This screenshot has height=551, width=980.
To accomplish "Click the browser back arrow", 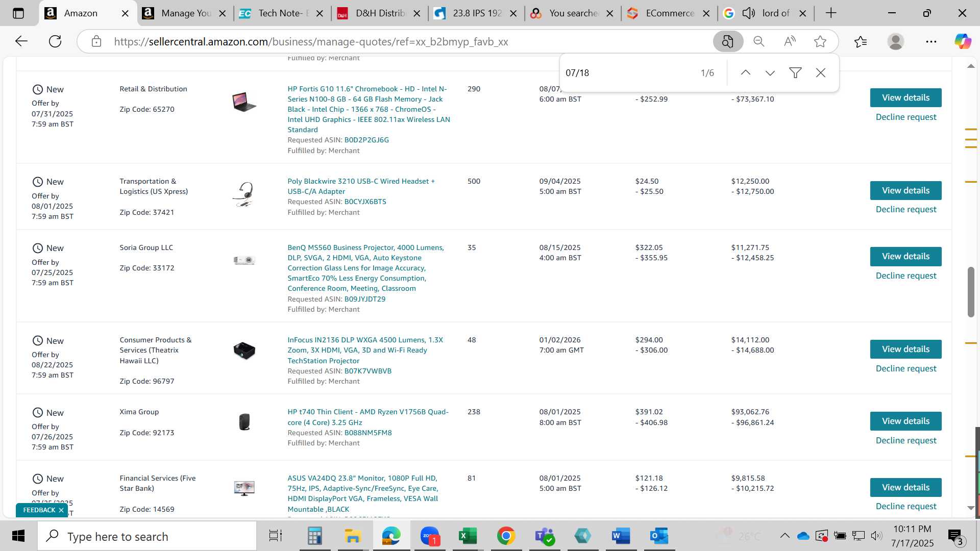I will (x=21, y=41).
